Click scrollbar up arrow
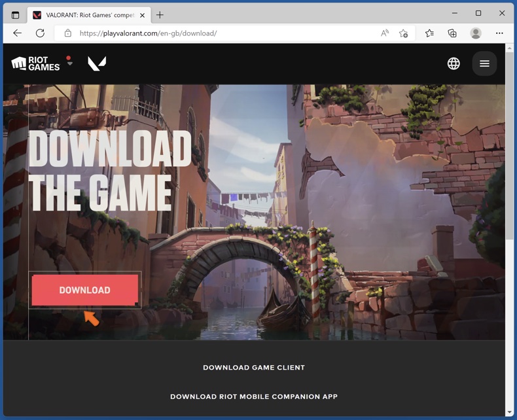Image resolution: width=517 pixels, height=420 pixels. coord(509,48)
